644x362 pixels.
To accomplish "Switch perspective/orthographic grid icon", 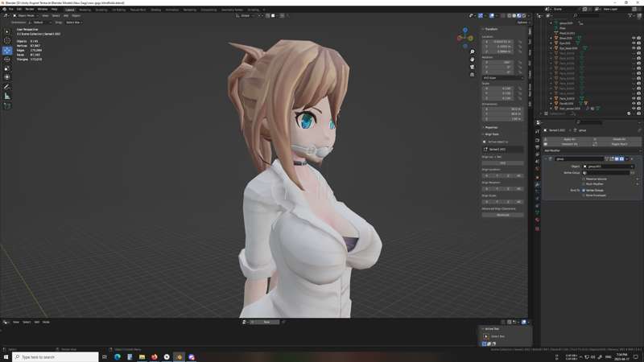I will [x=473, y=75].
